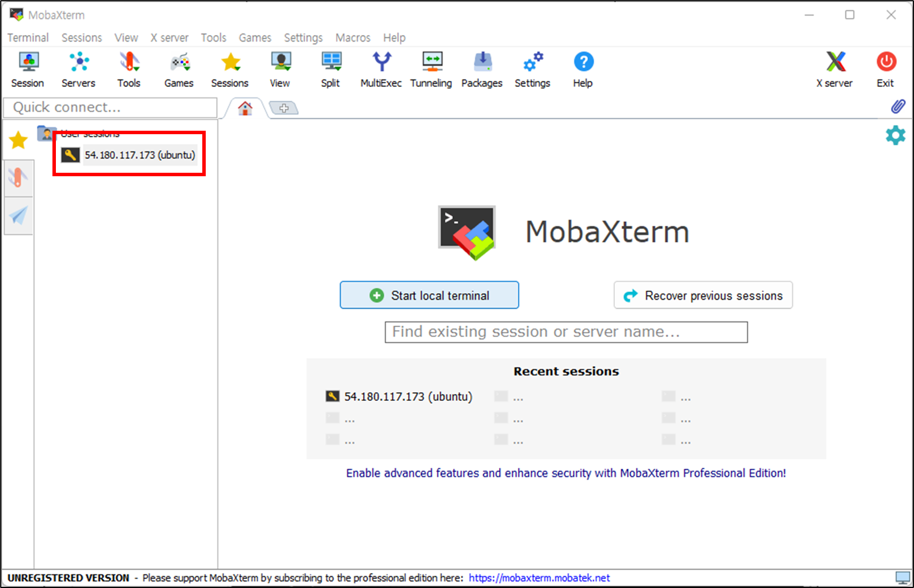This screenshot has height=588, width=914.
Task: Open a new tab with plus tab
Action: pyautogui.click(x=284, y=108)
